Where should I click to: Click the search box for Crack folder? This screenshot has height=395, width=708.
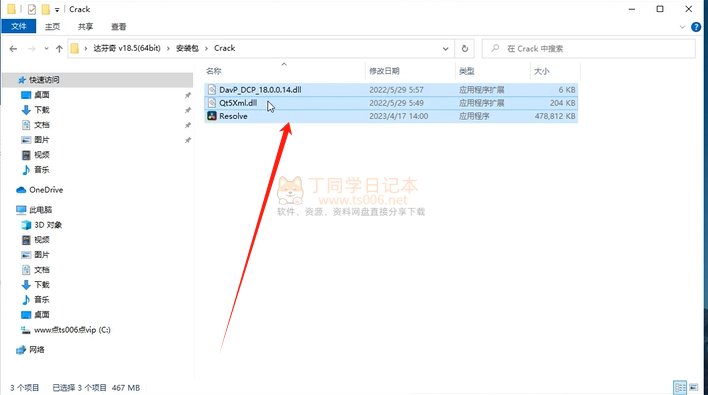coord(589,49)
